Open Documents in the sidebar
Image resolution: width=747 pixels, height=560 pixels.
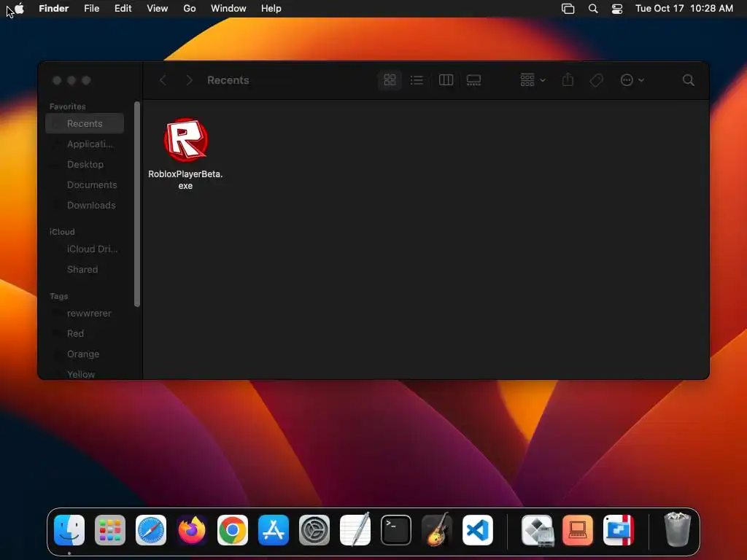85,184
